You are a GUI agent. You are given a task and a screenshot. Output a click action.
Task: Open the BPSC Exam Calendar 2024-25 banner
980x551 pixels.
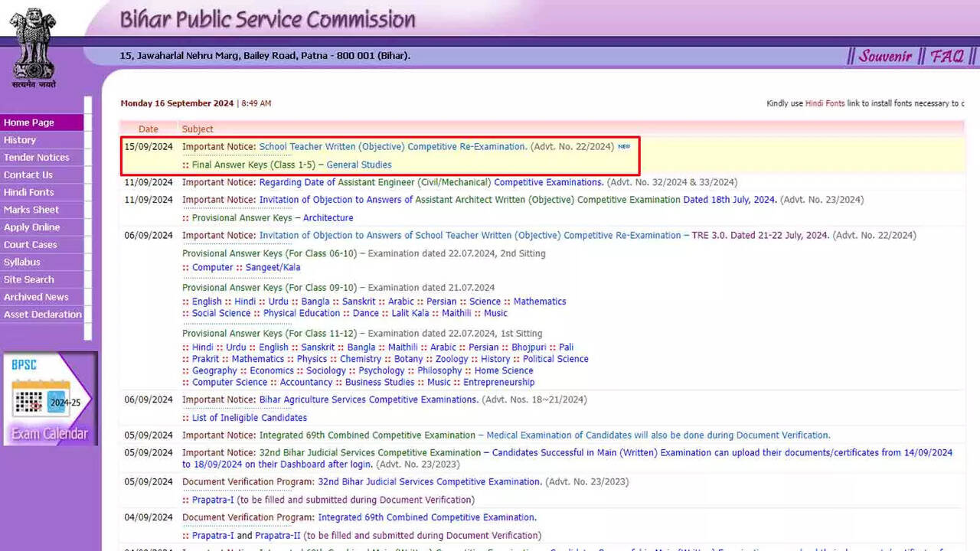point(50,398)
